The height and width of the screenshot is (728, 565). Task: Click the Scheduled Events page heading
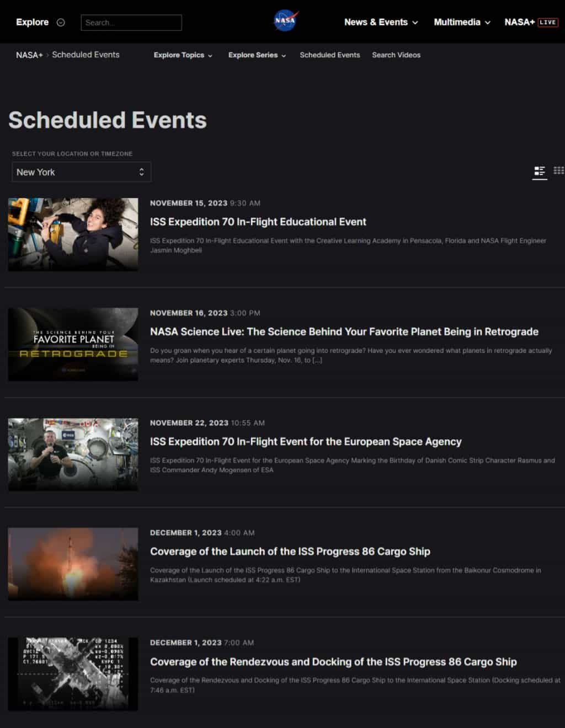click(x=108, y=120)
